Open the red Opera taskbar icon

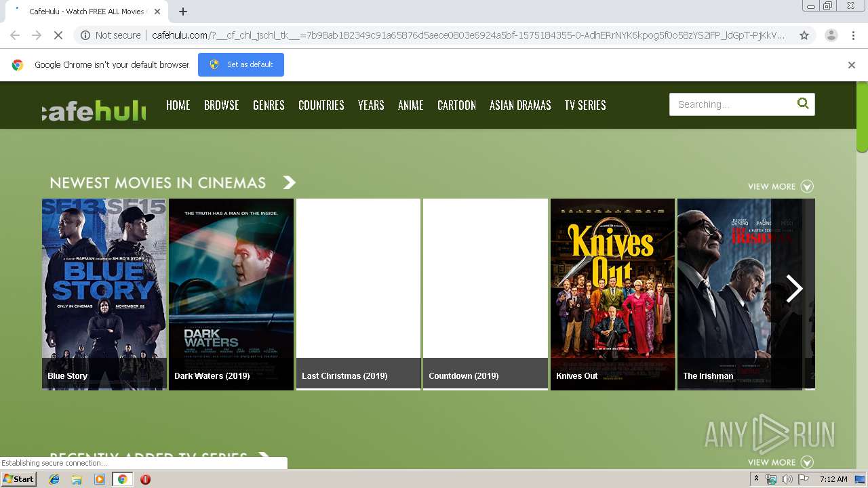click(x=145, y=479)
